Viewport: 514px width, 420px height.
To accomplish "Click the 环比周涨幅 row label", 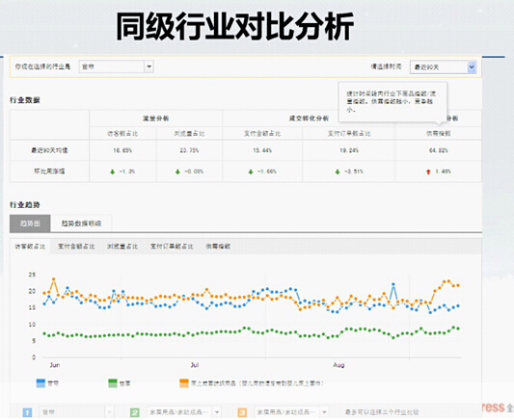I will tap(49, 171).
